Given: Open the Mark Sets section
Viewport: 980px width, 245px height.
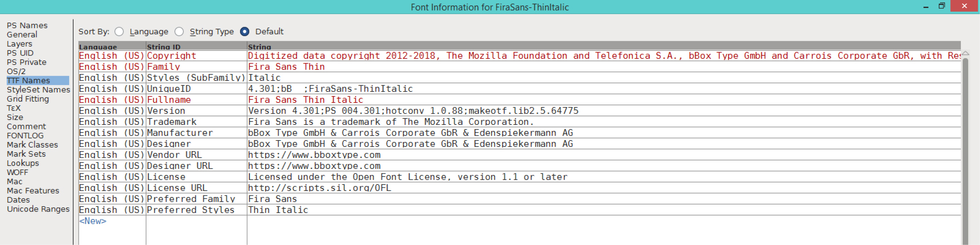Looking at the screenshot, I should [x=26, y=154].
